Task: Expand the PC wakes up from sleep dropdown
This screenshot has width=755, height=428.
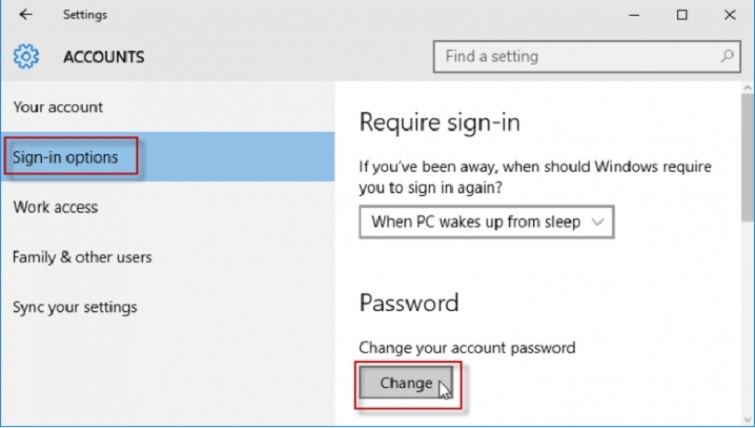Action: tap(486, 222)
